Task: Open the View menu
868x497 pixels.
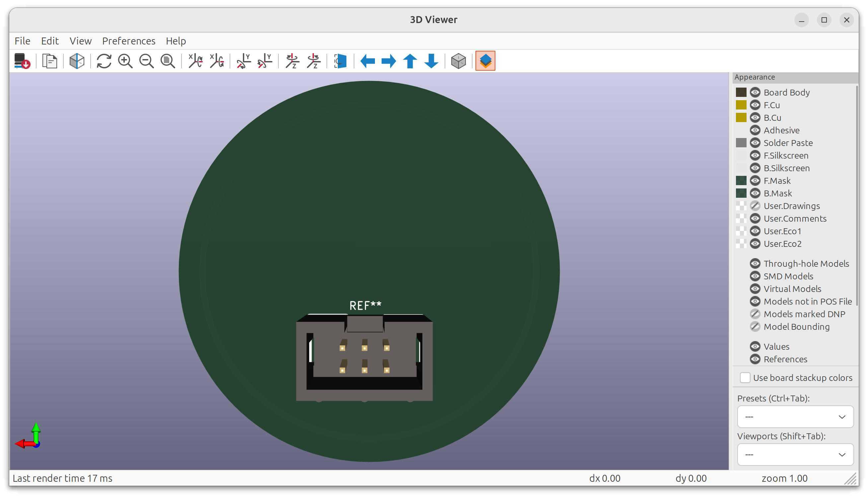Action: pyautogui.click(x=81, y=41)
